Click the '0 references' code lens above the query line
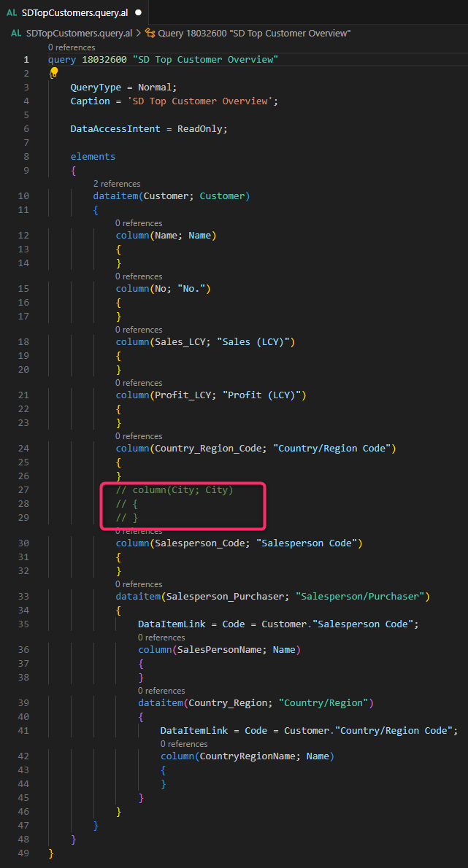Image resolution: width=468 pixels, height=868 pixels. tap(72, 47)
